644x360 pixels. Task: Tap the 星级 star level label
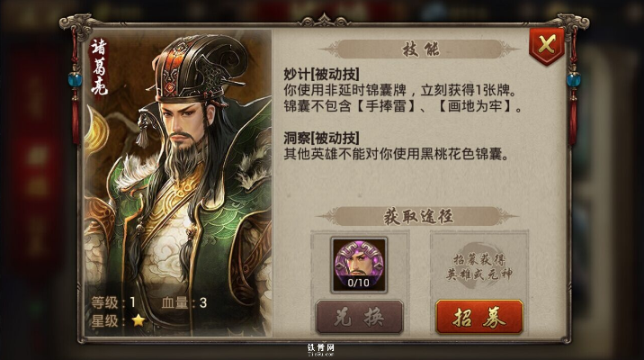104,320
